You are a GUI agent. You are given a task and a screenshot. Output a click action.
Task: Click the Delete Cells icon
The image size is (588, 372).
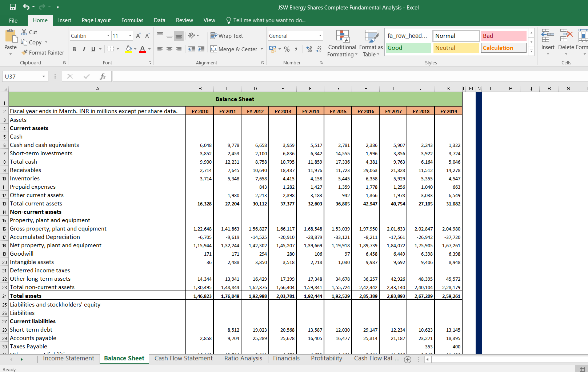[566, 36]
